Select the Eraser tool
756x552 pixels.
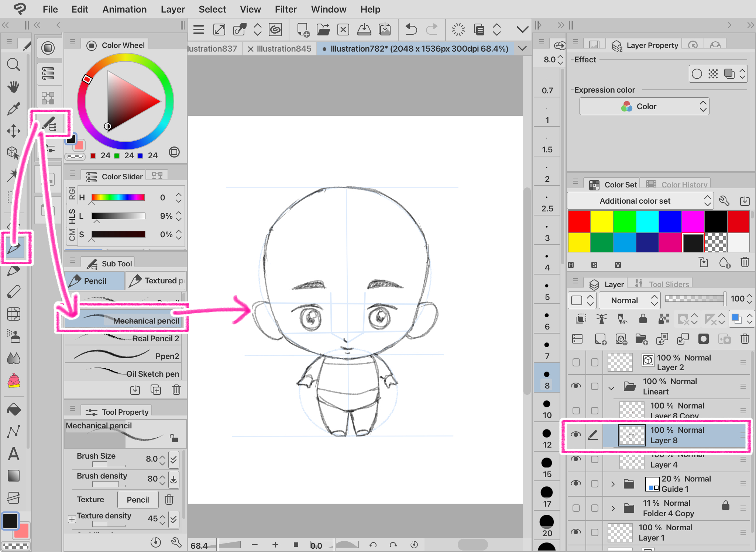coord(13,292)
